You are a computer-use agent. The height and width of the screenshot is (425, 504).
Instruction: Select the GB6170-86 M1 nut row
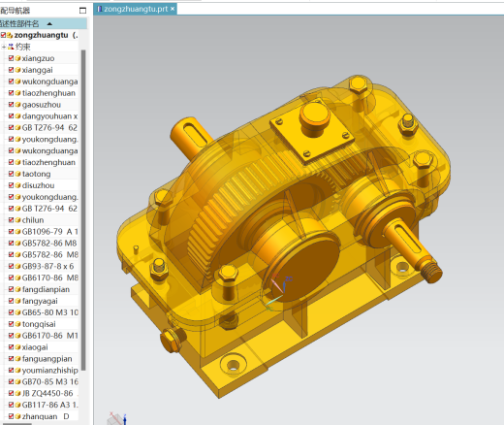click(x=50, y=336)
